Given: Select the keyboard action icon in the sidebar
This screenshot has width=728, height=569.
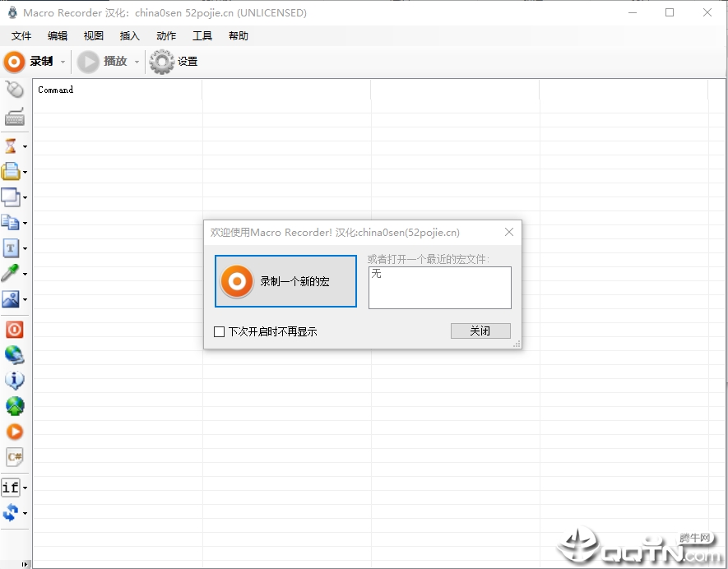Looking at the screenshot, I should click(x=14, y=117).
